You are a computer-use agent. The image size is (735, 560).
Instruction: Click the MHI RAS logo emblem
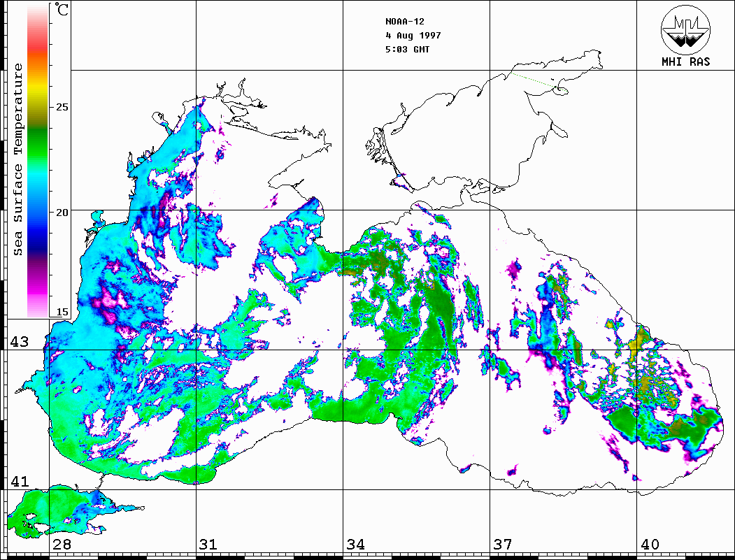(685, 30)
